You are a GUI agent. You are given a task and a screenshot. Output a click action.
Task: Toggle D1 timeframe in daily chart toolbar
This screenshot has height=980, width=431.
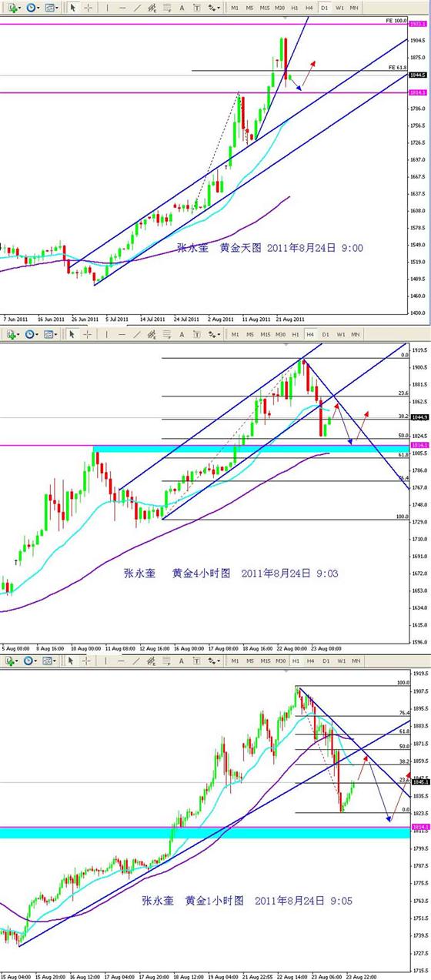point(325,7)
